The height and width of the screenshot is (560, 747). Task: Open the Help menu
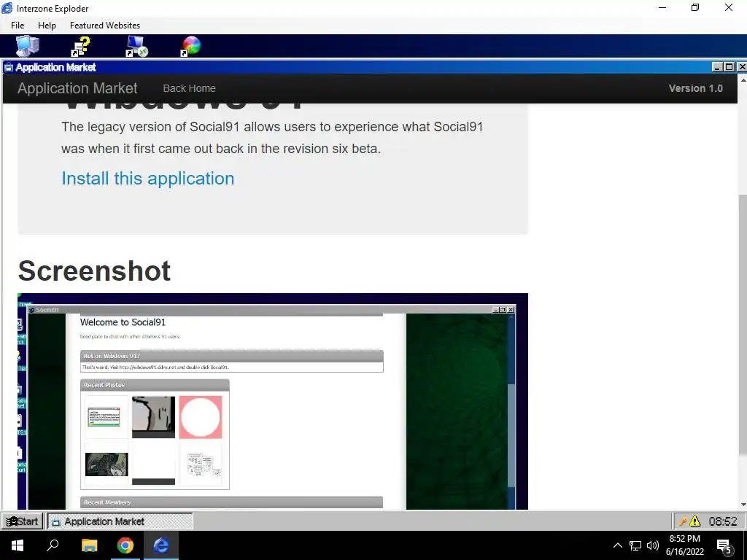47,26
